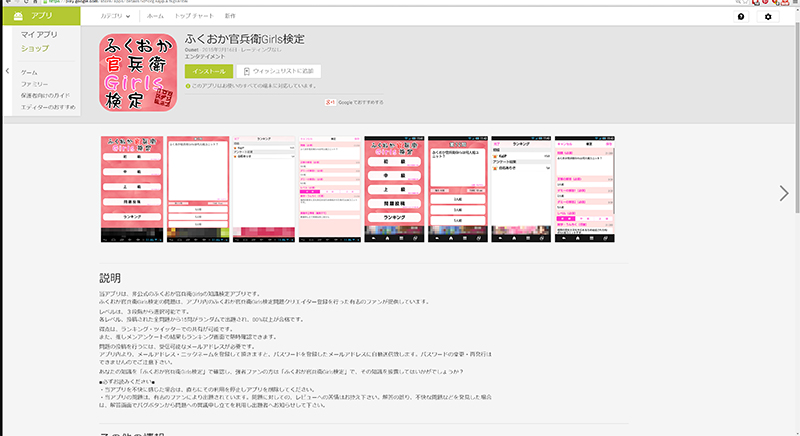Open the トップチャート tab

coord(193,17)
